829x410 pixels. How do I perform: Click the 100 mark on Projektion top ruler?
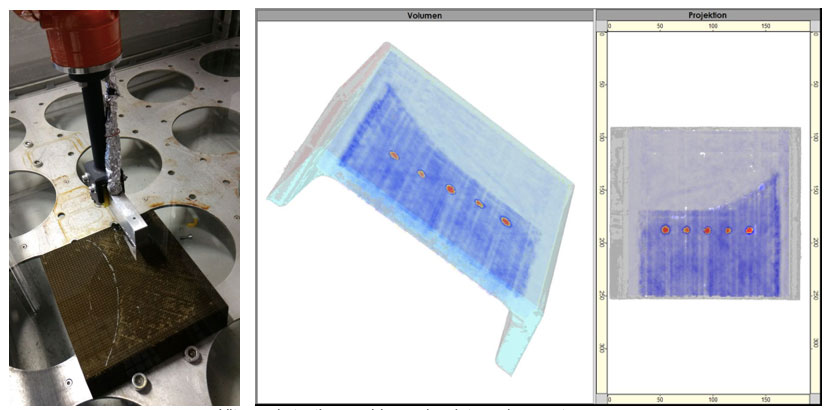point(713,26)
